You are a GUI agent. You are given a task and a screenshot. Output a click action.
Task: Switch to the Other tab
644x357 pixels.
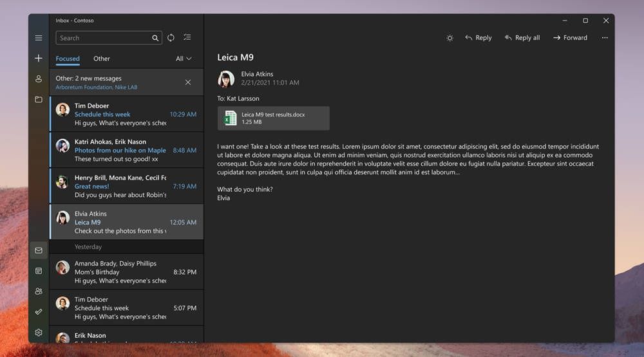click(102, 59)
